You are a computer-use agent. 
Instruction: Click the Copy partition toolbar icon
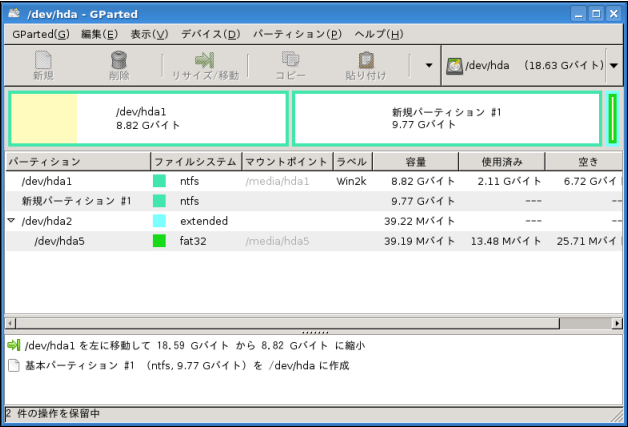[290, 61]
